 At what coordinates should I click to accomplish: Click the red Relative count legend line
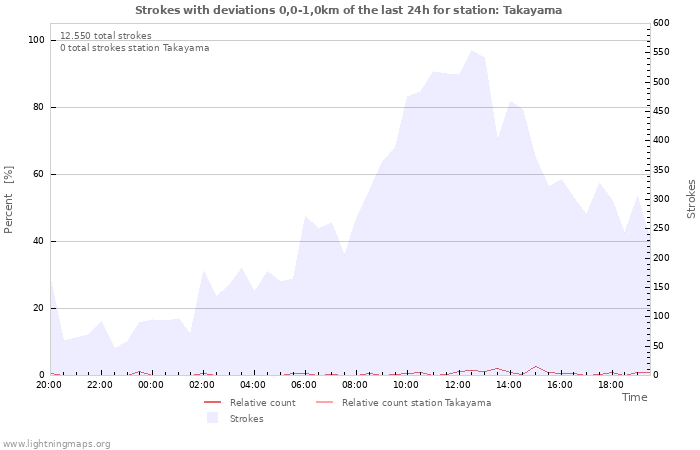tap(211, 403)
